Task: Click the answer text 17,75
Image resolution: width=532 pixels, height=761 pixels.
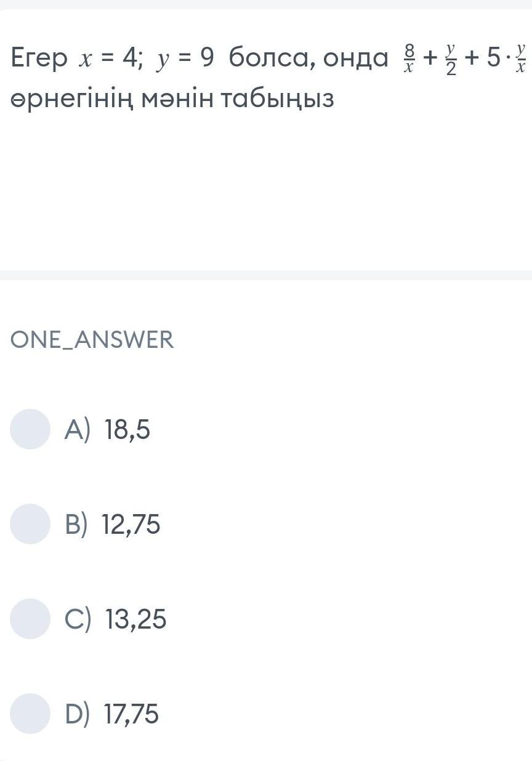Action: (132, 714)
